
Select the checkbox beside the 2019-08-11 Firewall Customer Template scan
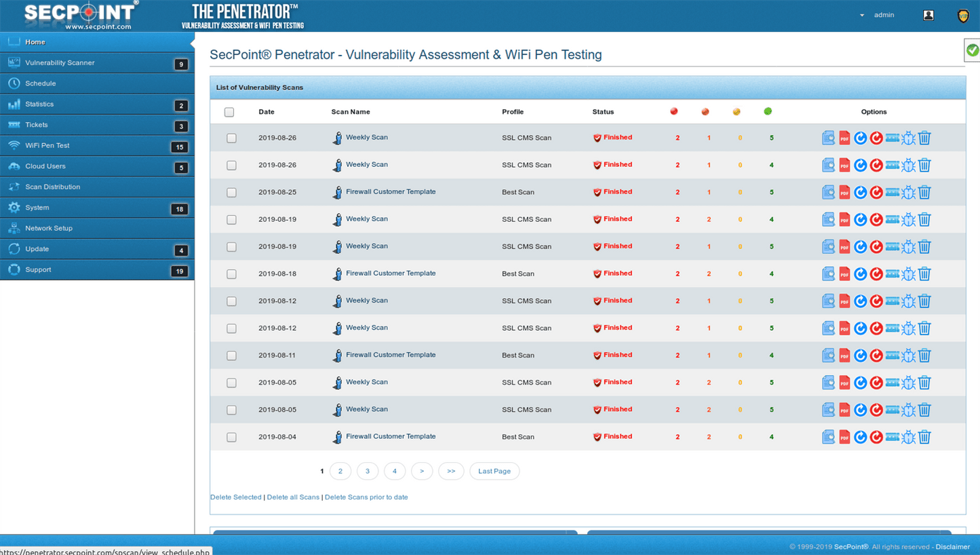click(231, 355)
